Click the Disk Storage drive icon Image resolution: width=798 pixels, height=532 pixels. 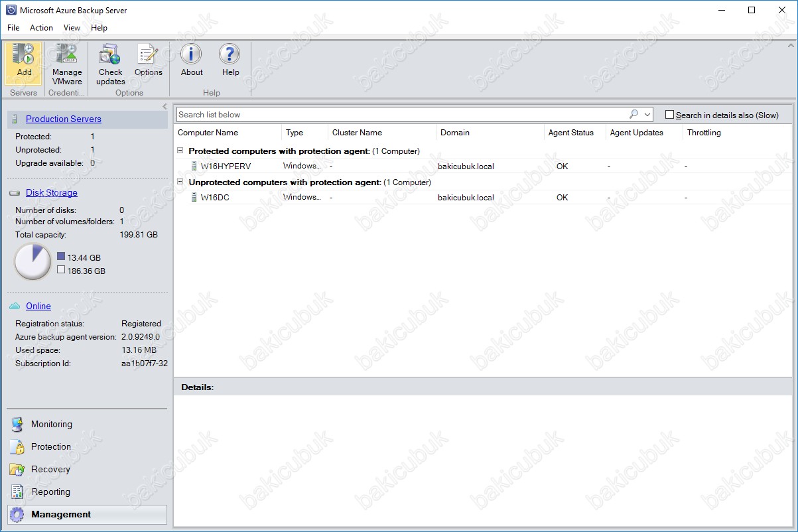coord(15,193)
